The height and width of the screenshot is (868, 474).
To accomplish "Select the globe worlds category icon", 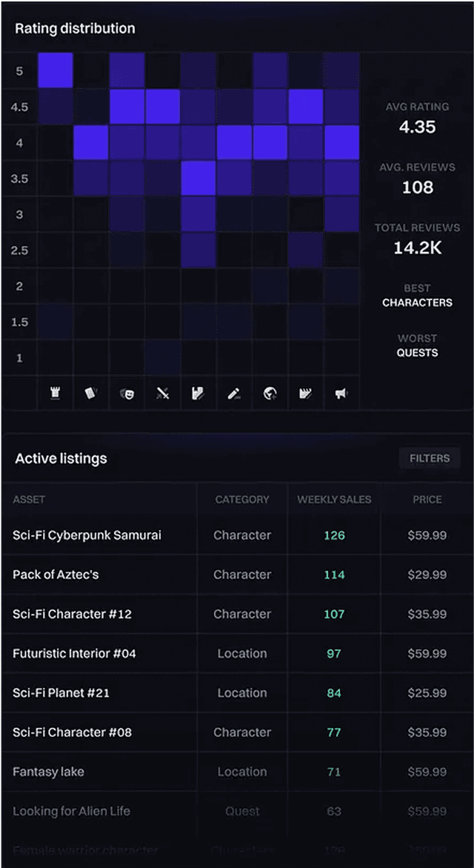I will (269, 393).
